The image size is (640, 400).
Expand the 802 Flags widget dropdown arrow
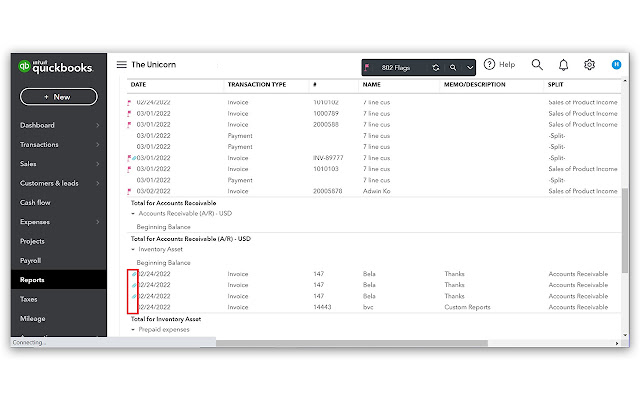click(x=470, y=68)
